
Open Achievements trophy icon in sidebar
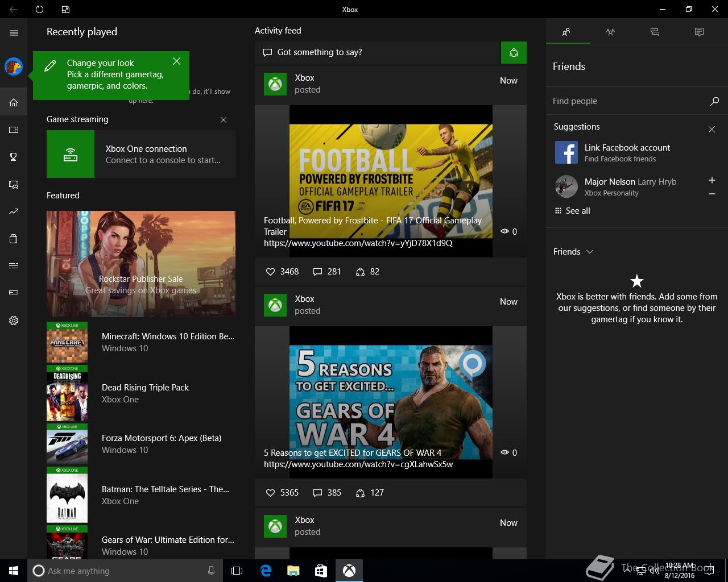(14, 157)
